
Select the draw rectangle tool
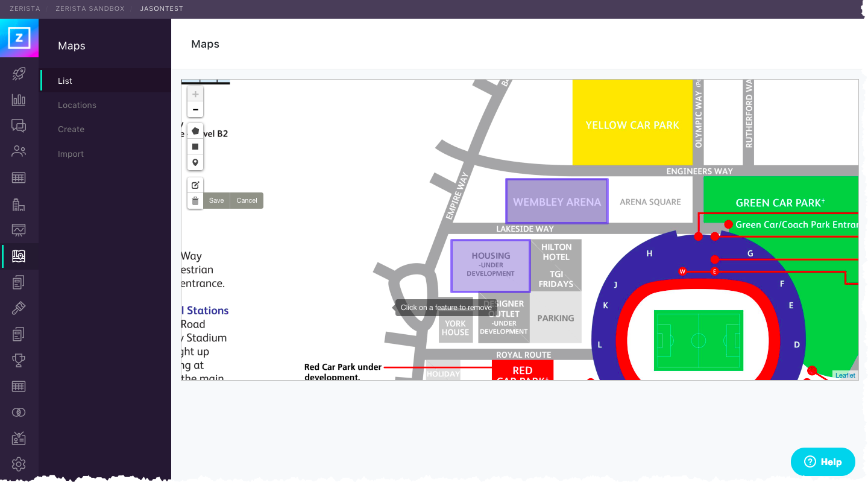[x=195, y=147]
